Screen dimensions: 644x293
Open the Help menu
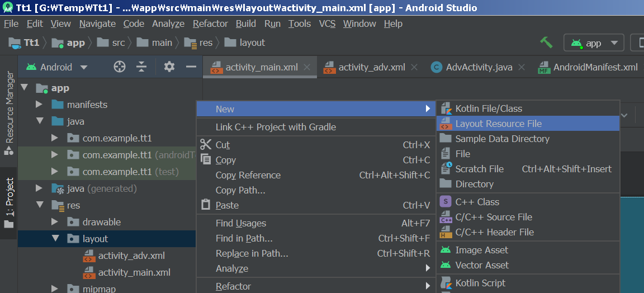pyautogui.click(x=392, y=24)
